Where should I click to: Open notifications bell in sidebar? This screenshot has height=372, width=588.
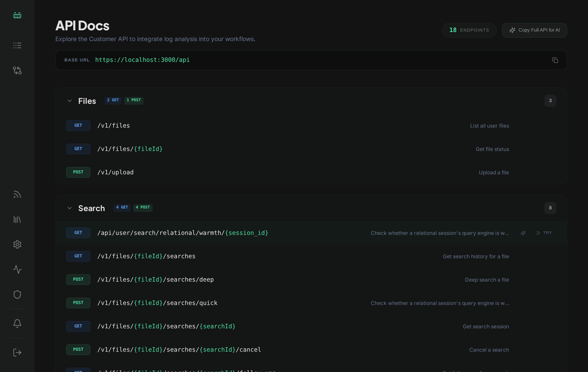(x=17, y=323)
